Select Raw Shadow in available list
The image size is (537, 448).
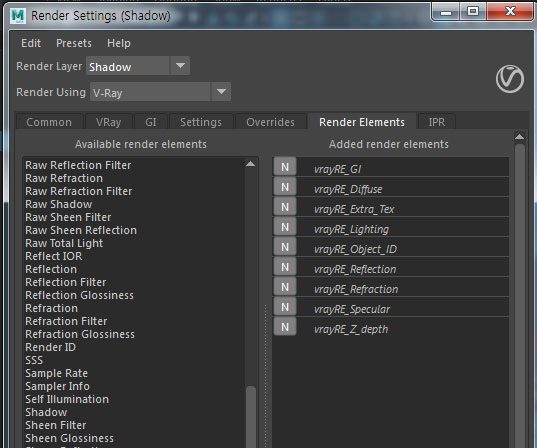59,204
